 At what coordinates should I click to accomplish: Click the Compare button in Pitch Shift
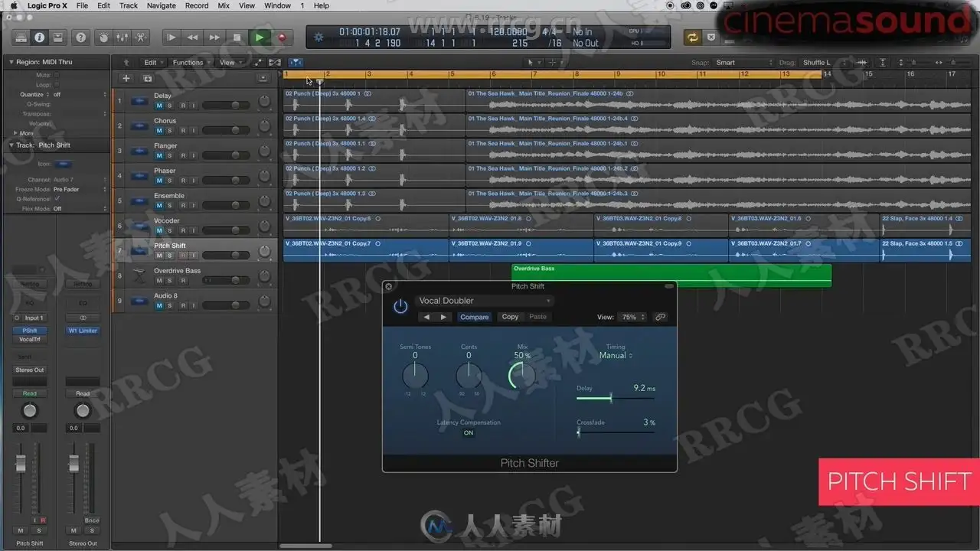(475, 317)
